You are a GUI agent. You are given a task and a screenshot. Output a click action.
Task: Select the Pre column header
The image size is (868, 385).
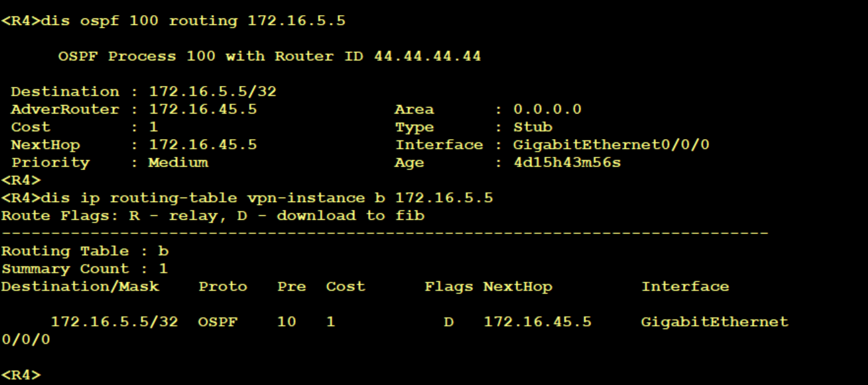[291, 287]
